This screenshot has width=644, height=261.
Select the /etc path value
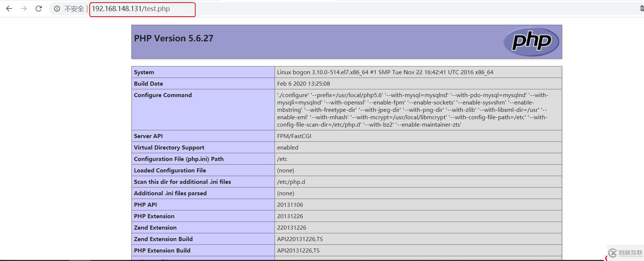(282, 159)
